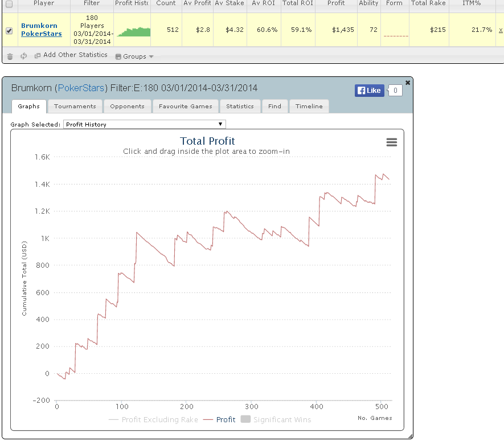This screenshot has width=504, height=441.
Task: Close the Brumkorn details panel
Action: (408, 83)
